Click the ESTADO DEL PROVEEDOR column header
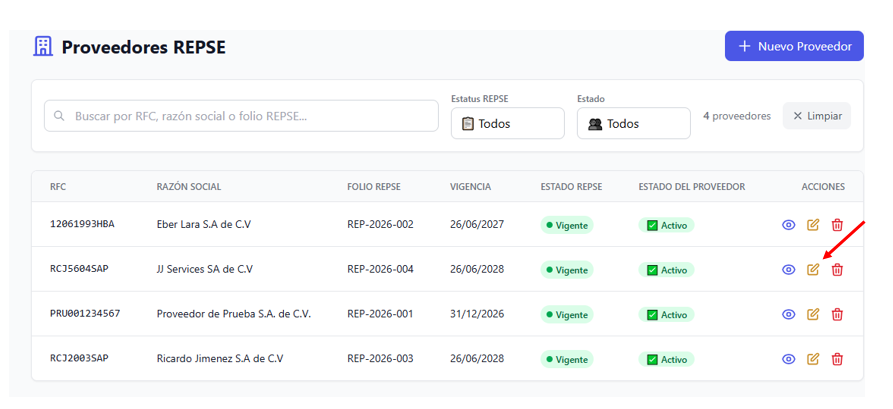 point(692,187)
